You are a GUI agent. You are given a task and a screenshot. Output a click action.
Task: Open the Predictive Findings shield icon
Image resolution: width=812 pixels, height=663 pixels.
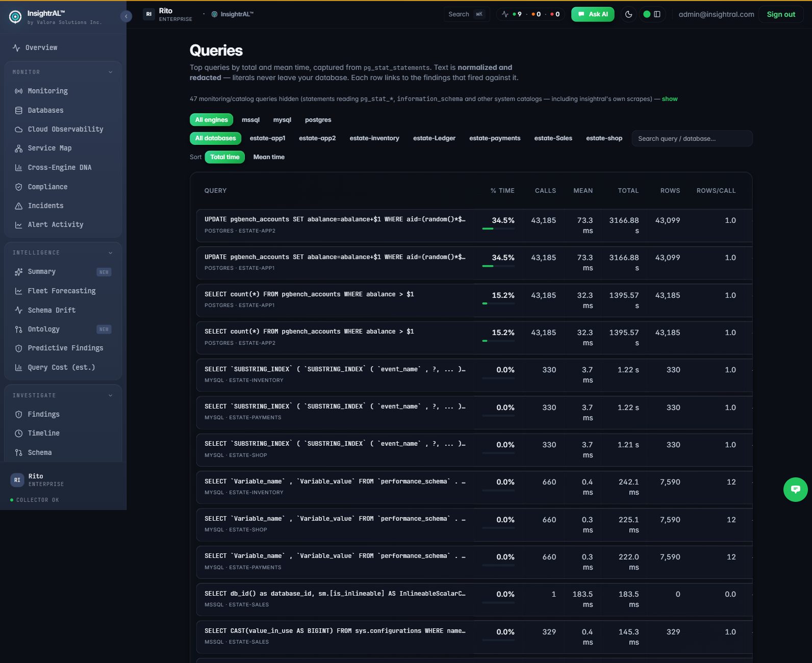click(x=19, y=348)
